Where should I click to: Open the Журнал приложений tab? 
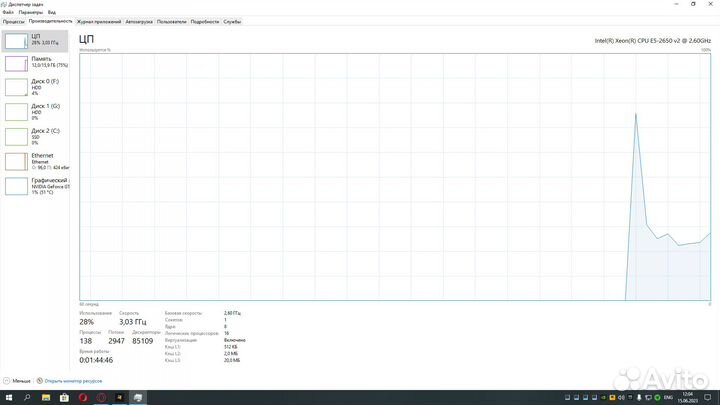pyautogui.click(x=99, y=22)
